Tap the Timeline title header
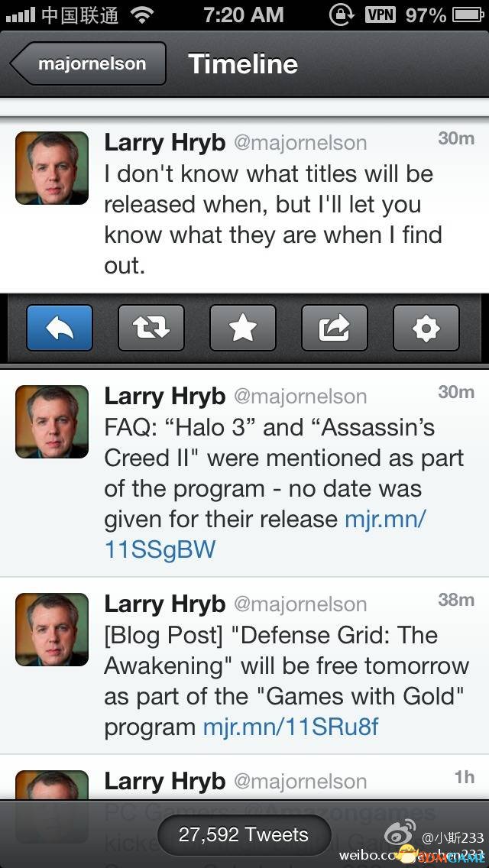489x868 pixels. tap(242, 63)
